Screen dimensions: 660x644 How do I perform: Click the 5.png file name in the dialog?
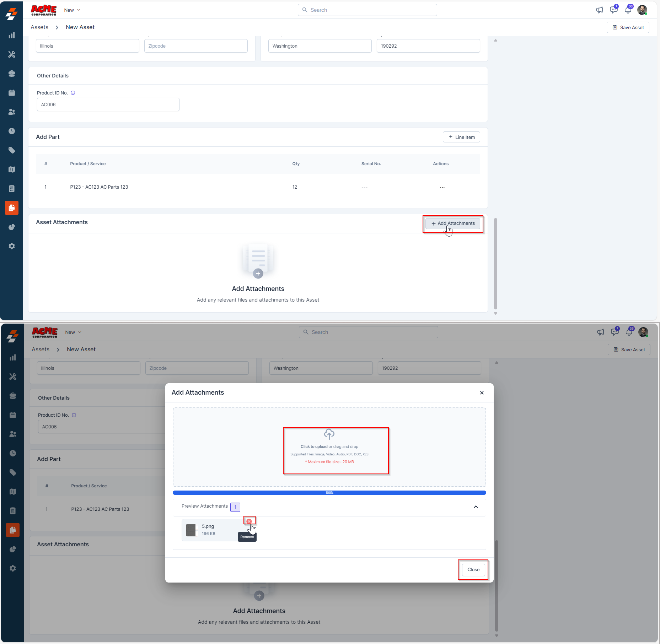208,526
